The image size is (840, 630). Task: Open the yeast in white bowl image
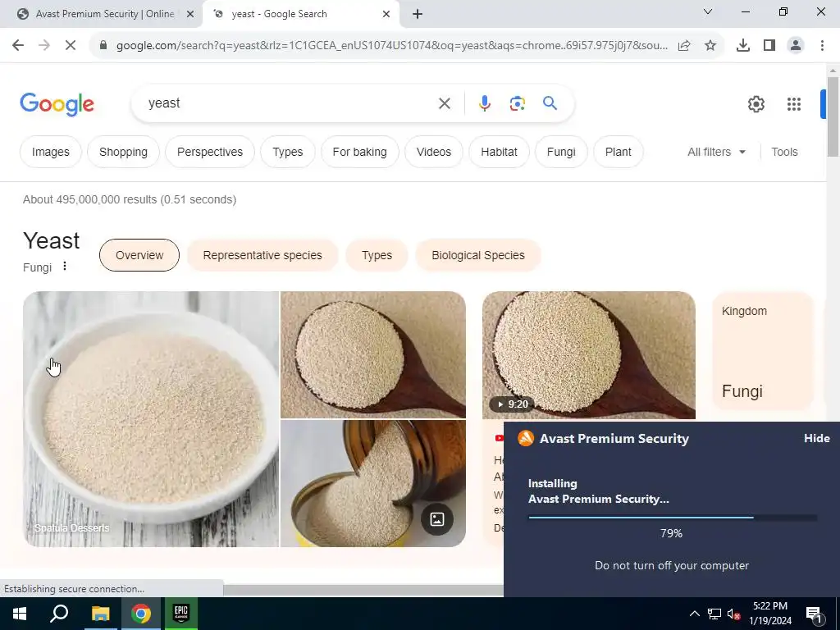[x=151, y=419]
